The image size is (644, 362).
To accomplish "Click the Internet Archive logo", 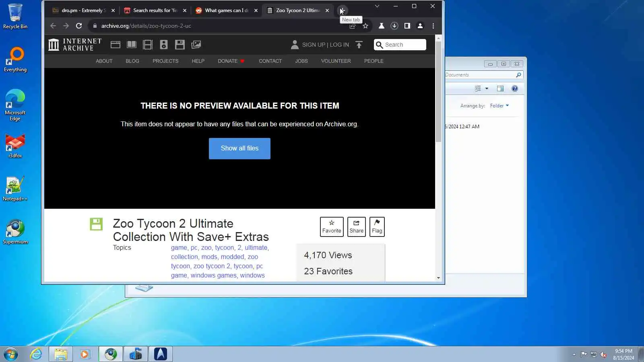I will [75, 45].
